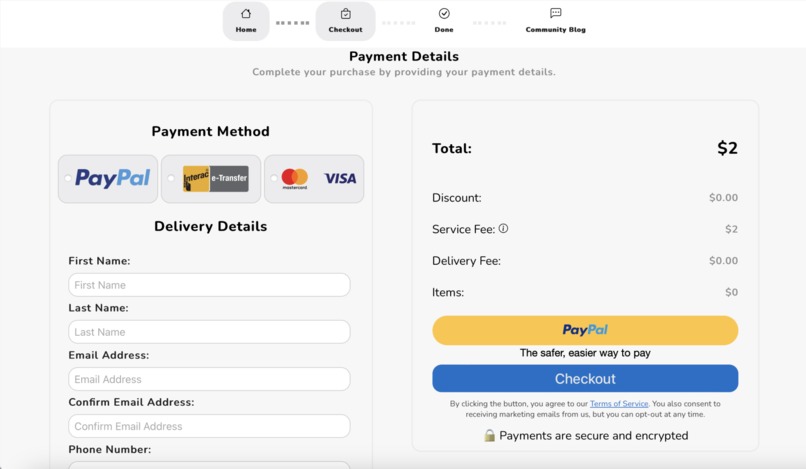Click the Checkout bag icon
This screenshot has height=469, width=806.
point(345,14)
